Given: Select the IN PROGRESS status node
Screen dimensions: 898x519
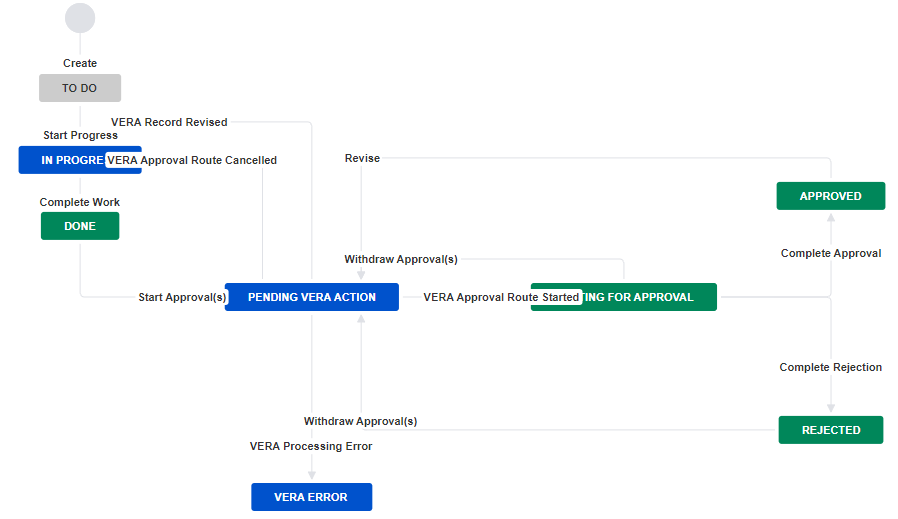Looking at the screenshot, I should [x=60, y=160].
